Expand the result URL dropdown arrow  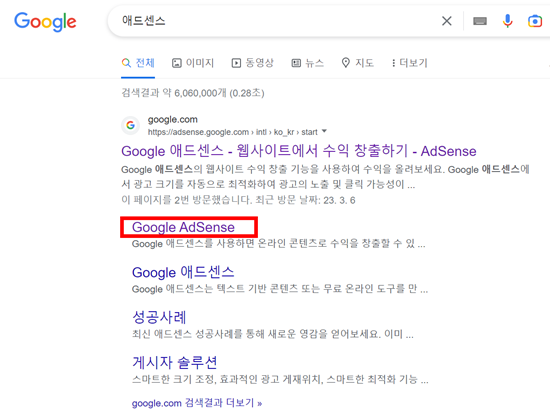click(x=324, y=131)
